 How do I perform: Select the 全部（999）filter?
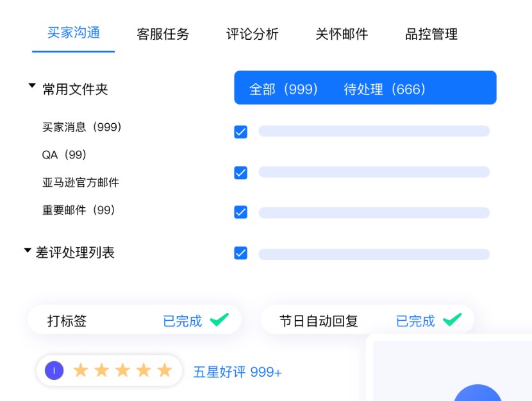pos(284,89)
